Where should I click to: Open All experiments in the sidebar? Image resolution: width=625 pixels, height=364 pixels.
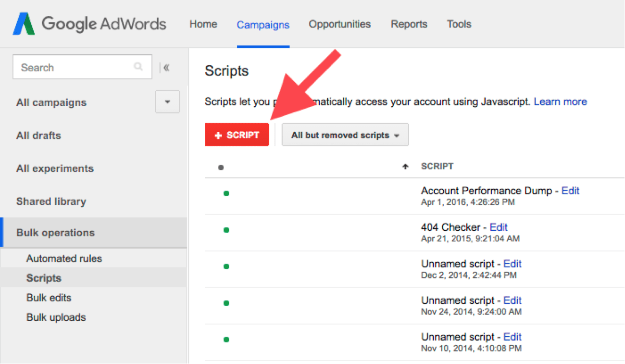click(x=55, y=169)
